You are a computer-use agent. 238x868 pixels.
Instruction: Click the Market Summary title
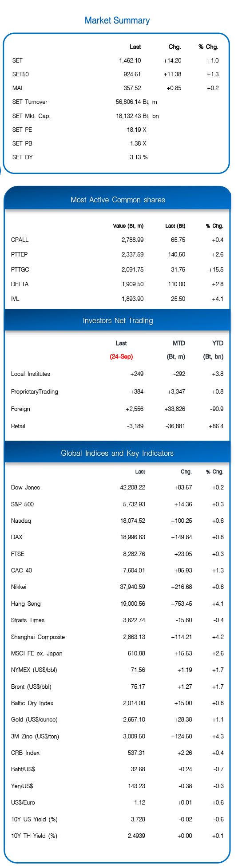click(117, 20)
